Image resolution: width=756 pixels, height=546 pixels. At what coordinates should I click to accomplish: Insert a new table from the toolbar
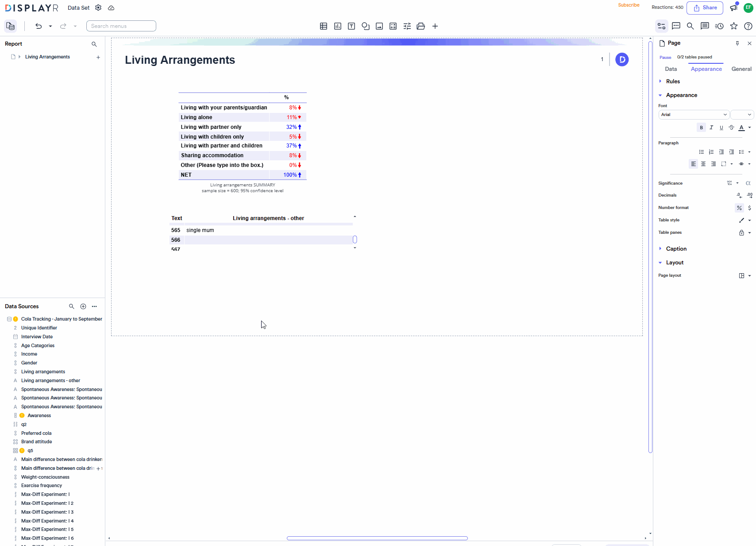tap(324, 26)
